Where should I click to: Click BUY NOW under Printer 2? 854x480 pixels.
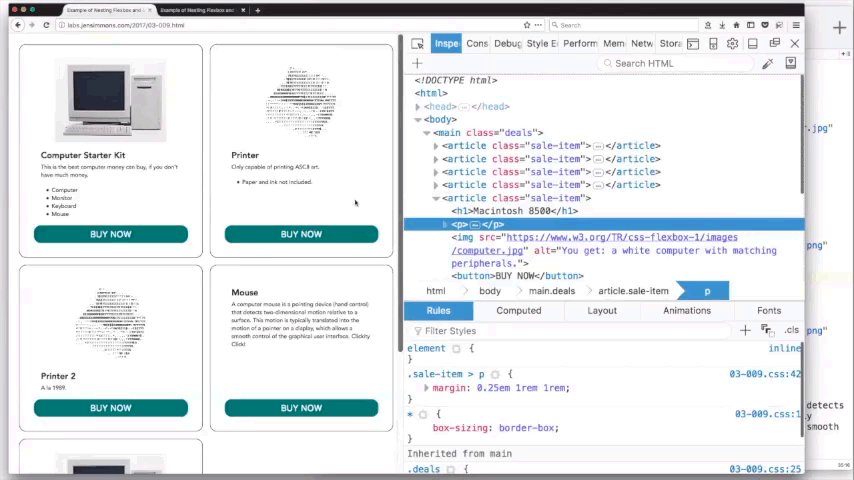click(111, 408)
